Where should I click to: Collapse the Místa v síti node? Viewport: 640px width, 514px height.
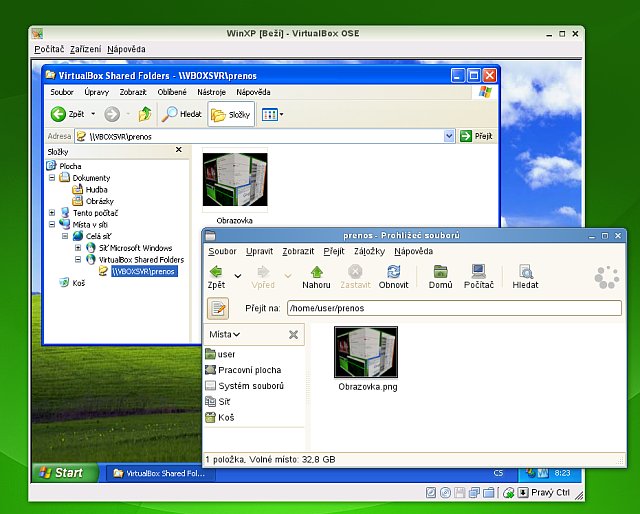(x=52, y=224)
